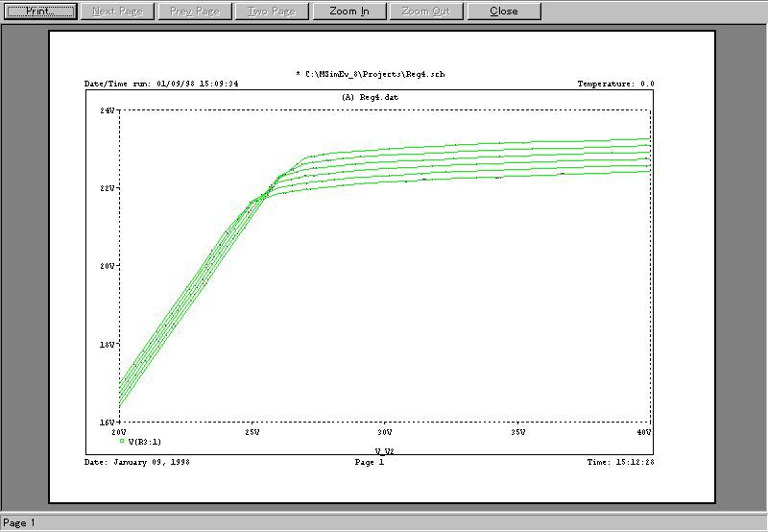Click the Reg4.dat plot title
Image resolution: width=768 pixels, height=532 pixels.
point(370,98)
